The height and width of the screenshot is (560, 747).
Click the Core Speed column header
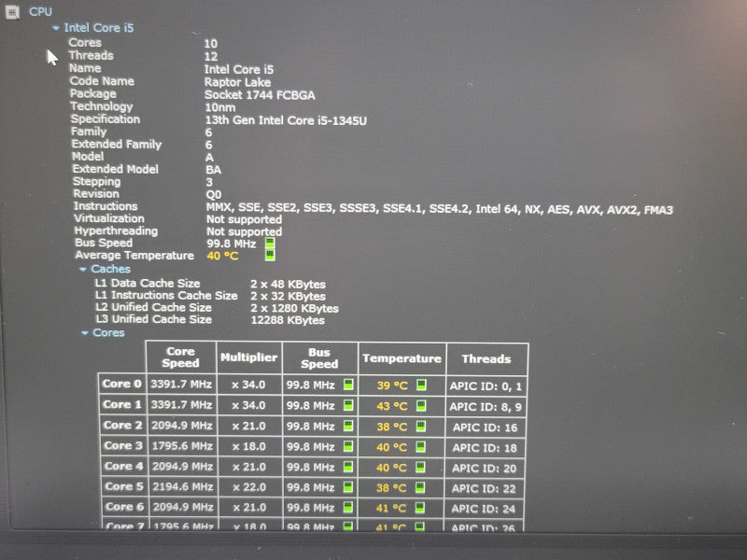click(x=180, y=357)
